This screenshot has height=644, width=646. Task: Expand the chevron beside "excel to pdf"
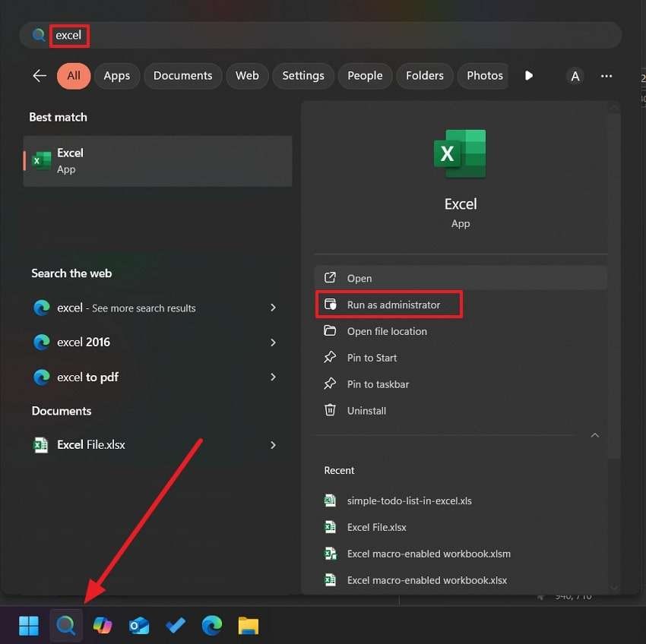(273, 377)
